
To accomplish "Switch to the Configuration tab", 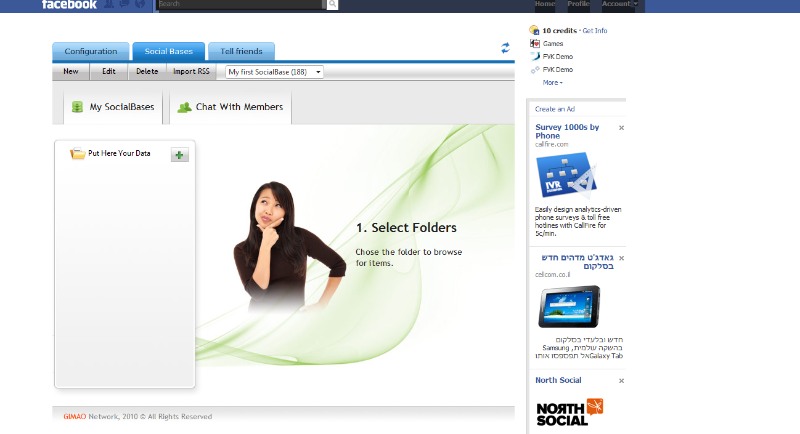I will (91, 52).
